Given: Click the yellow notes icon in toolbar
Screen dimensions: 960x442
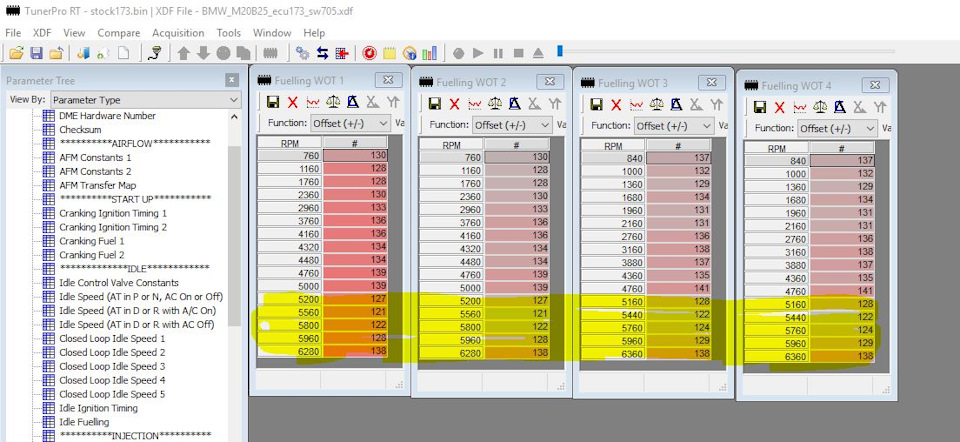Looking at the screenshot, I should 389,53.
